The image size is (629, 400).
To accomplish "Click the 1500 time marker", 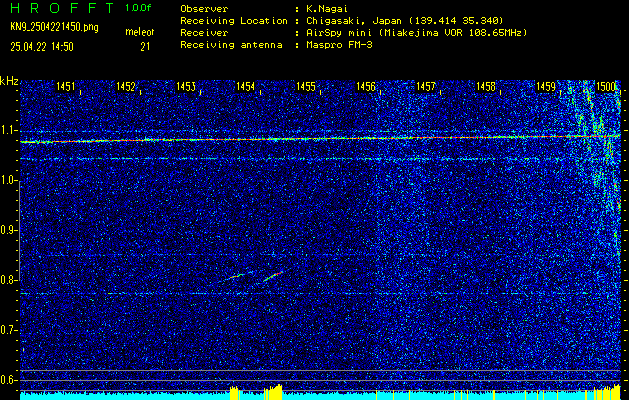I will (606, 86).
